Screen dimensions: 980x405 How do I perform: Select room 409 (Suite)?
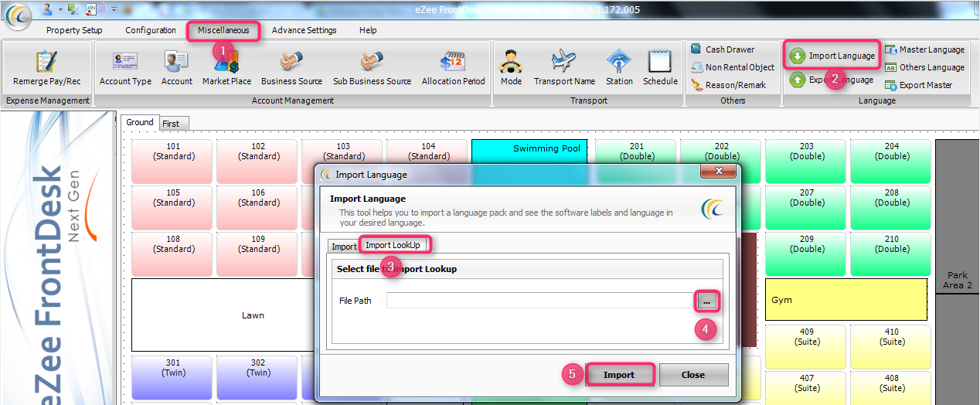pyautogui.click(x=807, y=347)
